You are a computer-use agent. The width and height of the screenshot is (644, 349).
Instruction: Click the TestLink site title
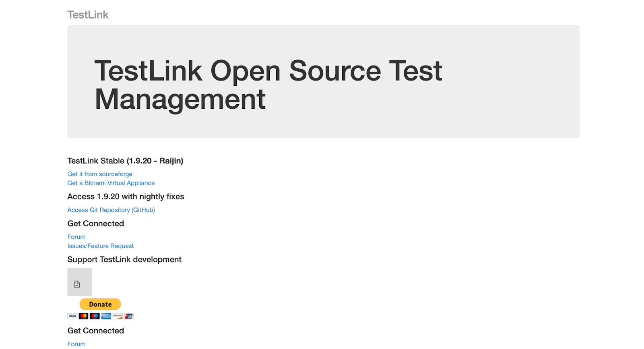click(88, 15)
